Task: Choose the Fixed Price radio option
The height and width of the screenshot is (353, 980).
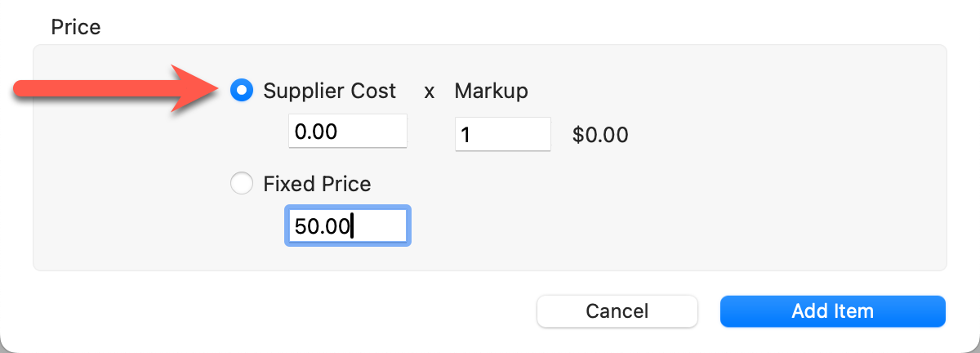Action: (x=243, y=184)
